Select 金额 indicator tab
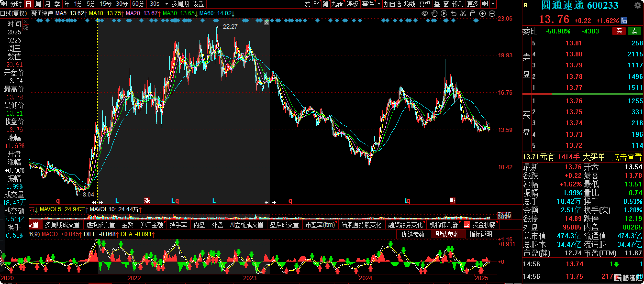 128,225
